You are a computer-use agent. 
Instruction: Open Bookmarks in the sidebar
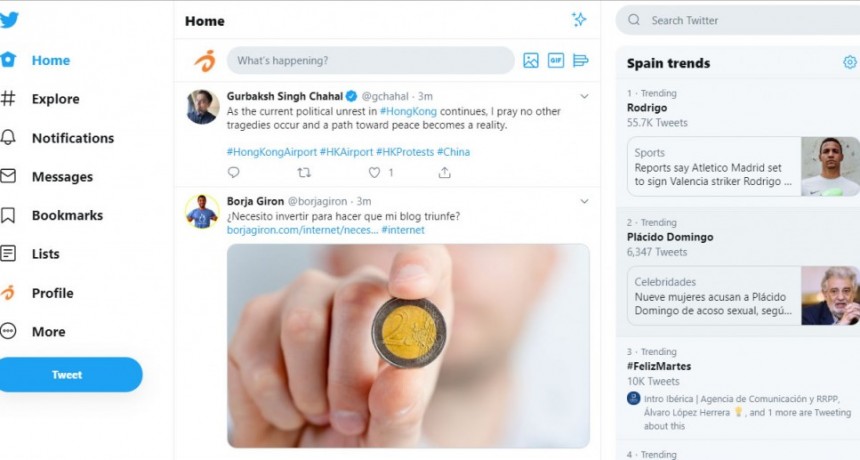click(66, 215)
